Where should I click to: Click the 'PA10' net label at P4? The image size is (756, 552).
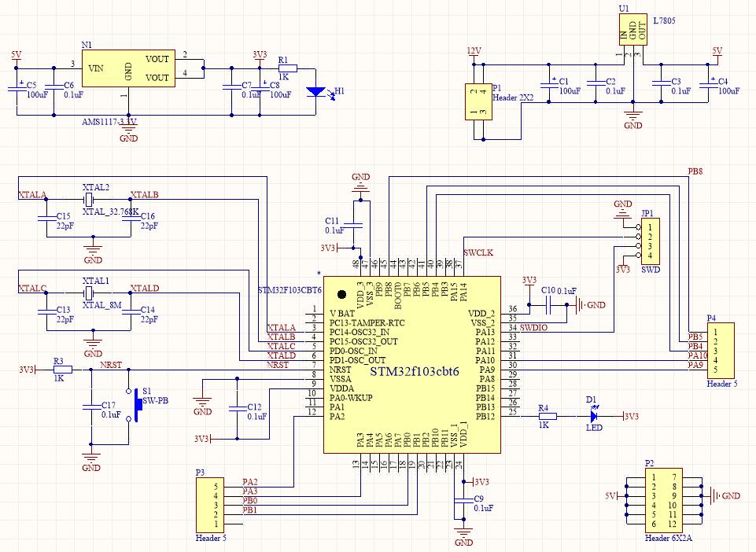pyautogui.click(x=698, y=355)
